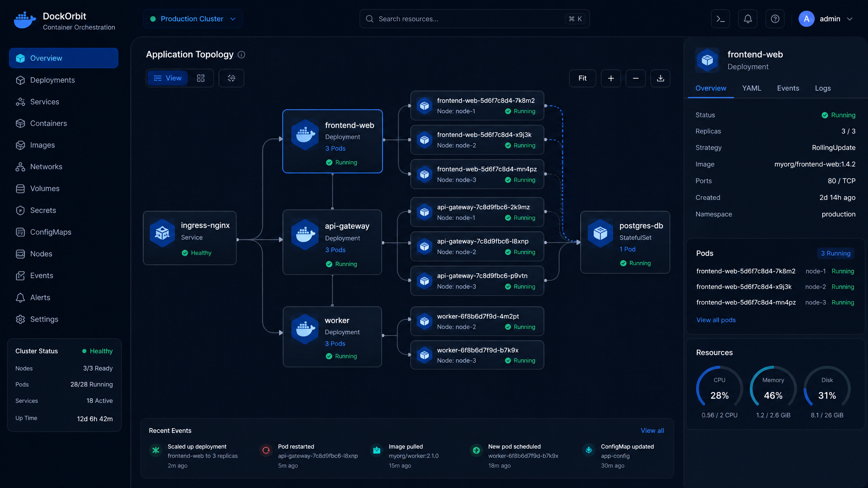Click the pod icon of worker-6f8b6d7f9d-4m2pt
The height and width of the screenshot is (488, 868).
click(x=424, y=322)
